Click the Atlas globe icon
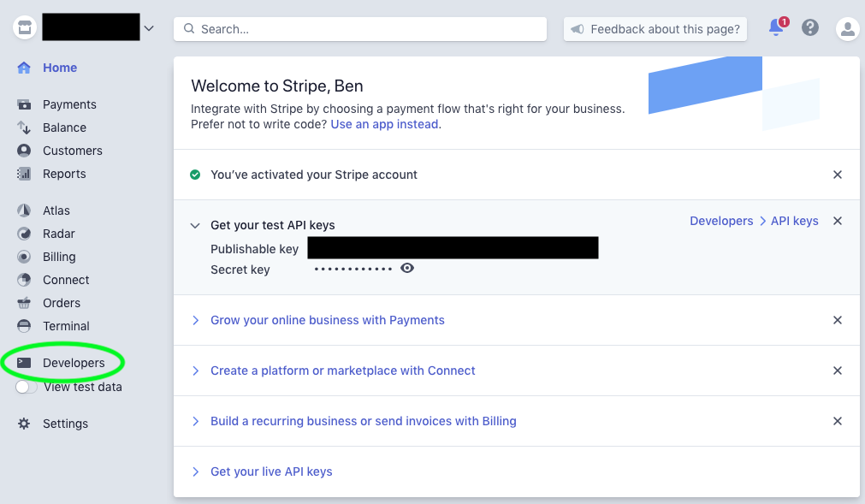 pos(25,210)
